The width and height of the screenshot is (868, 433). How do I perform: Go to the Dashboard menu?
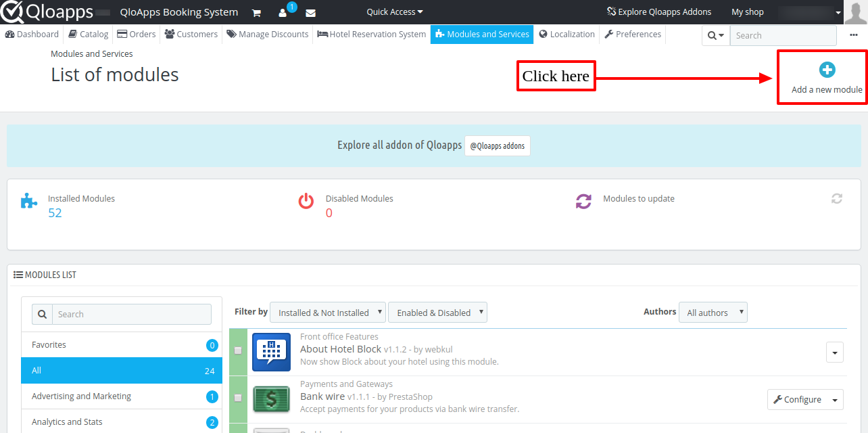tap(32, 34)
